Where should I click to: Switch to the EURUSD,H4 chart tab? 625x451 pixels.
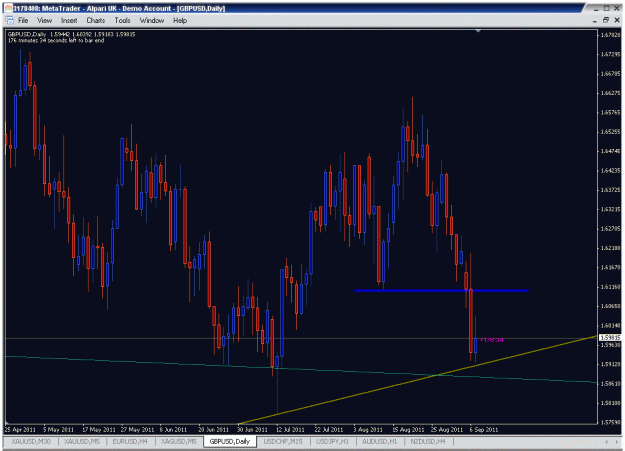coord(130,441)
